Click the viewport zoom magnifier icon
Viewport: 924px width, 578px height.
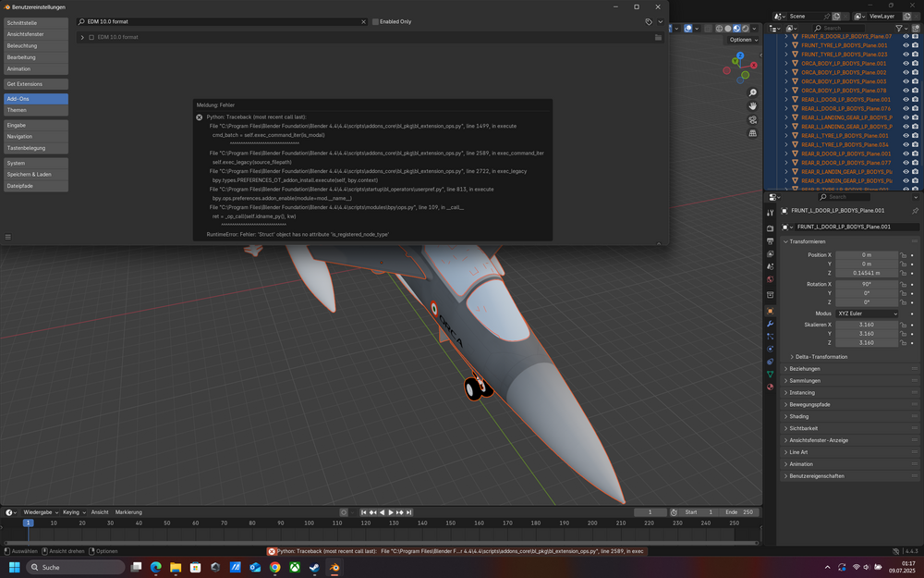point(753,92)
